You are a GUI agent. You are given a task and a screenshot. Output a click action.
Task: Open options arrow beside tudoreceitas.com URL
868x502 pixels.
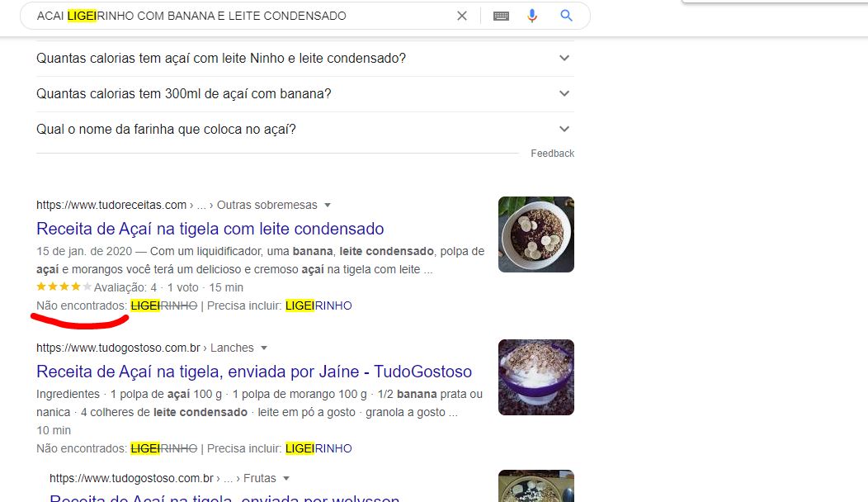click(x=328, y=206)
